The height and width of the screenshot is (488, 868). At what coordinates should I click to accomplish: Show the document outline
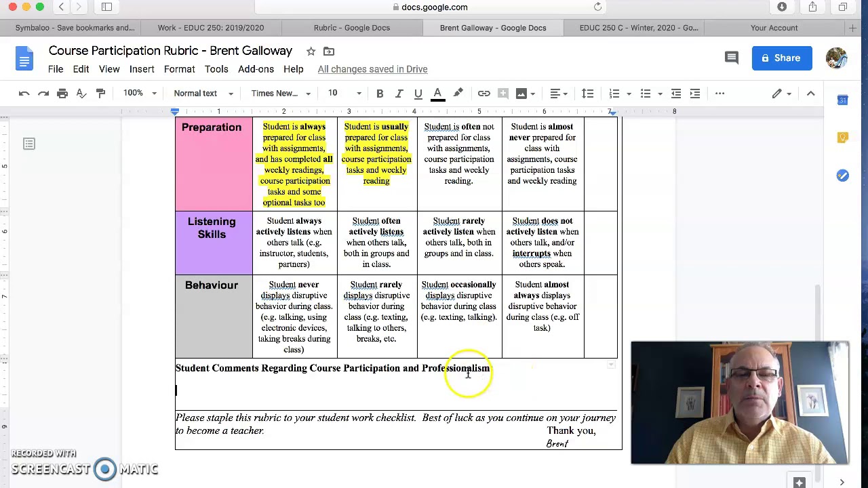tap(29, 144)
